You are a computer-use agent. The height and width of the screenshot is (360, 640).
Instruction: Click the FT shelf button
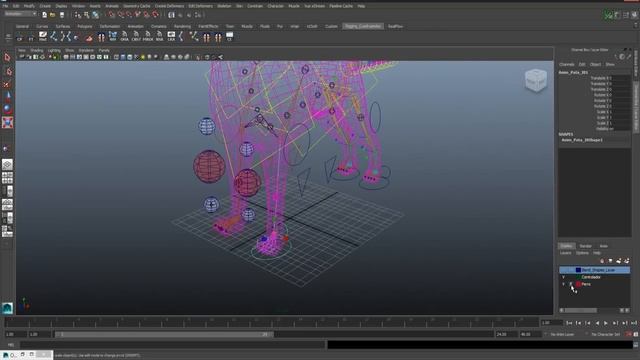(x=31, y=38)
